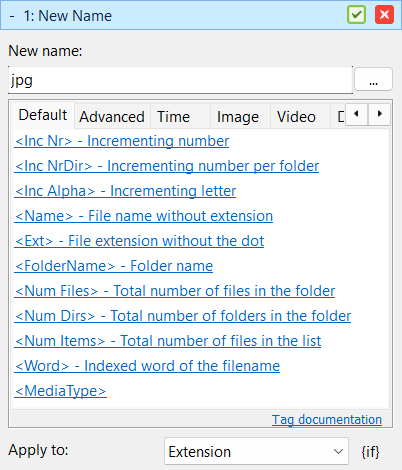Click the New name input field
The image size is (402, 470).
(x=180, y=80)
